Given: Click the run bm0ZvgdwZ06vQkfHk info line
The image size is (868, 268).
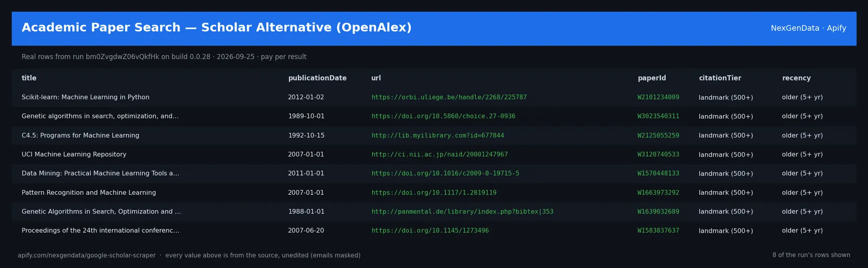Looking at the screenshot, I should 164,57.
